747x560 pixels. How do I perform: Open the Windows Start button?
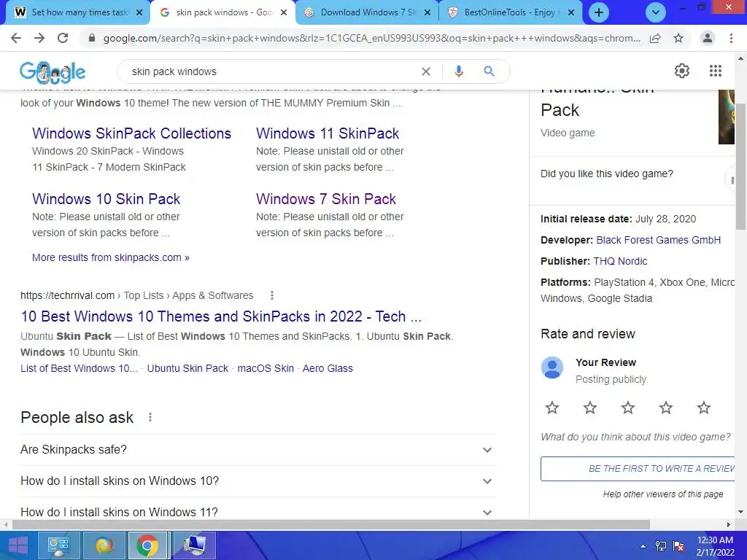pyautogui.click(x=18, y=545)
